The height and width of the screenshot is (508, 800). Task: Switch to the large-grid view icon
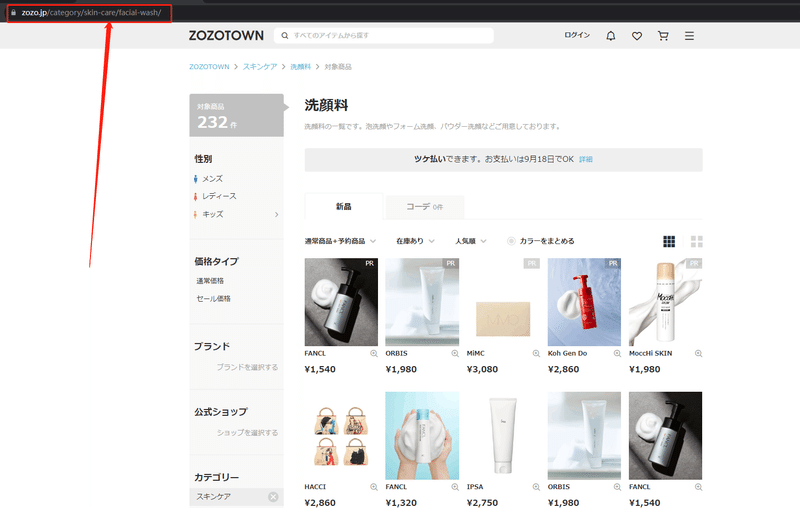tap(696, 241)
